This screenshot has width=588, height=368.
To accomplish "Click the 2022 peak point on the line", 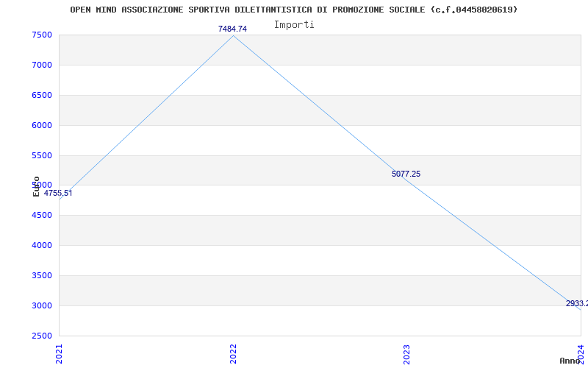I will coord(233,35).
